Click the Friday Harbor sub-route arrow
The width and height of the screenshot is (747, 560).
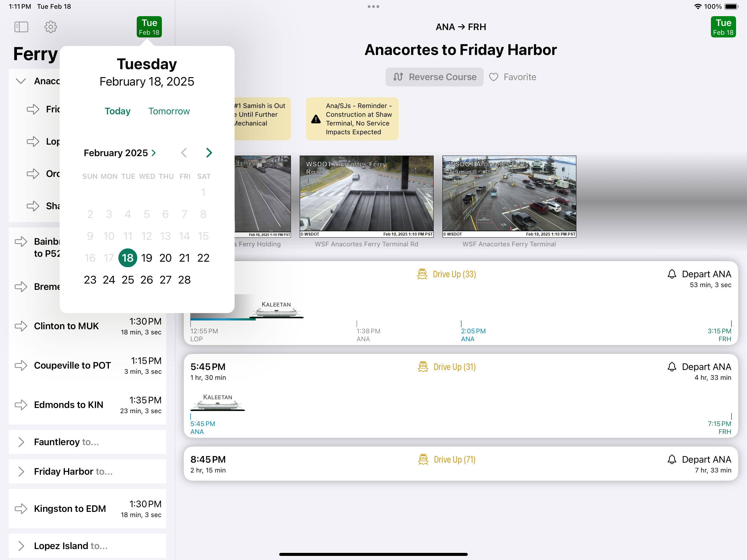click(33, 109)
